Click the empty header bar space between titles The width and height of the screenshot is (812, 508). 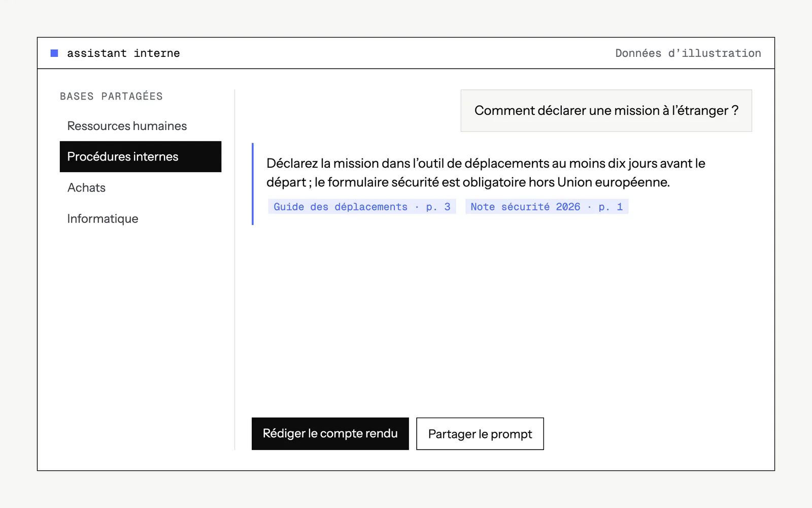tap(396, 53)
